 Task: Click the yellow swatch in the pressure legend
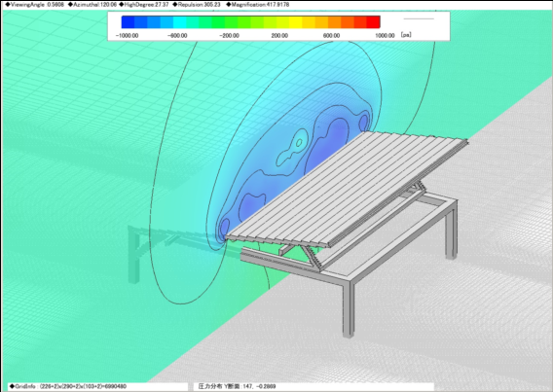[296, 21]
